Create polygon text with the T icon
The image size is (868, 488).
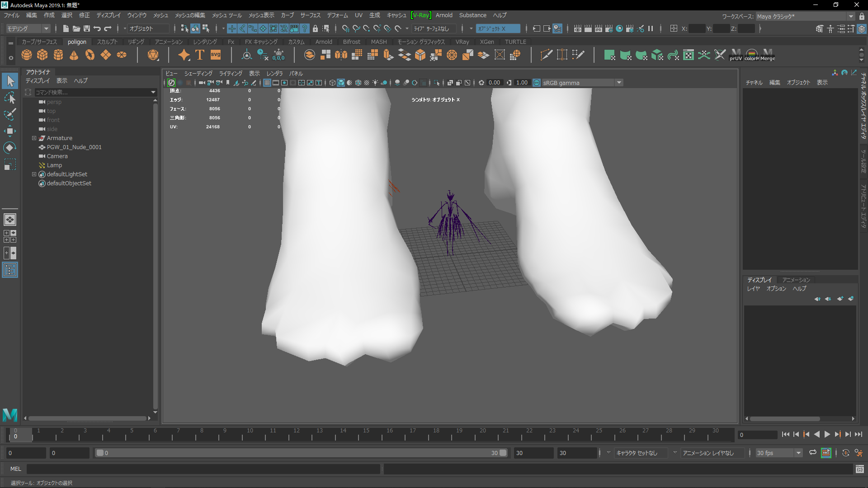coord(199,55)
